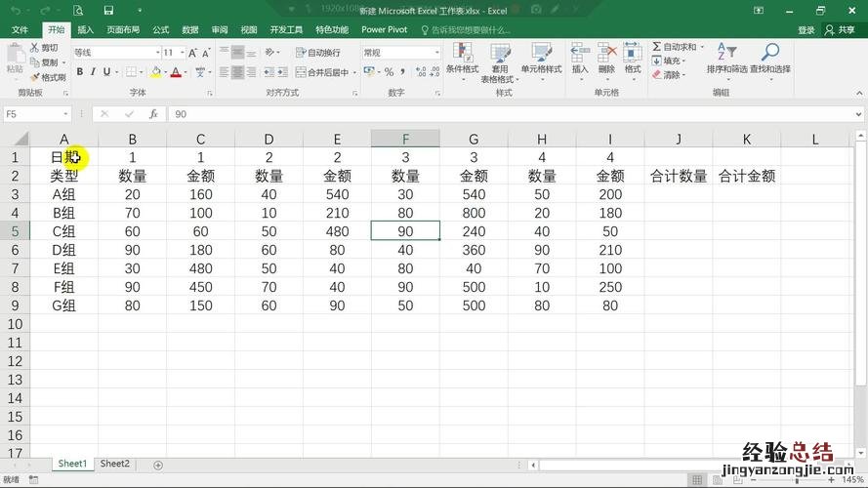Toggle Bold formatting
The height and width of the screenshot is (488, 868).
pos(80,72)
